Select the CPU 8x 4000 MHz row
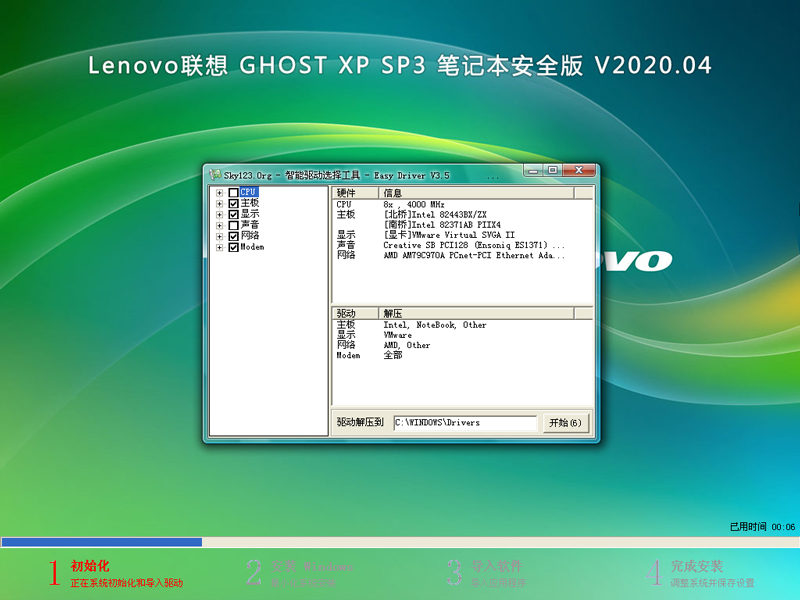The image size is (800, 600). [462, 205]
